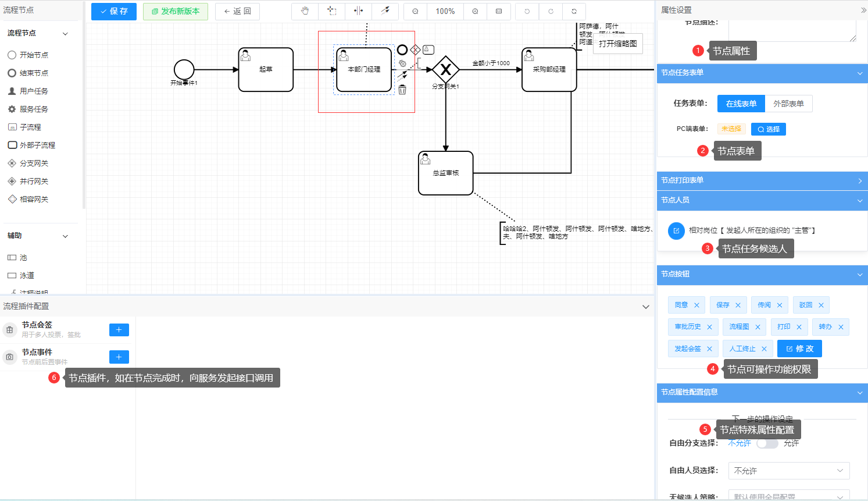Open change-type gear on selected node
The height and width of the screenshot is (501, 868).
click(402, 63)
